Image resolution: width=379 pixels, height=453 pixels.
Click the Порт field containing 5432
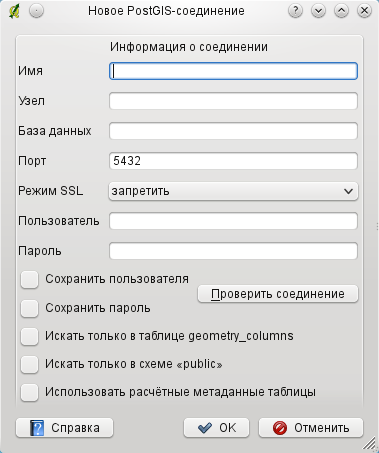[233, 161]
